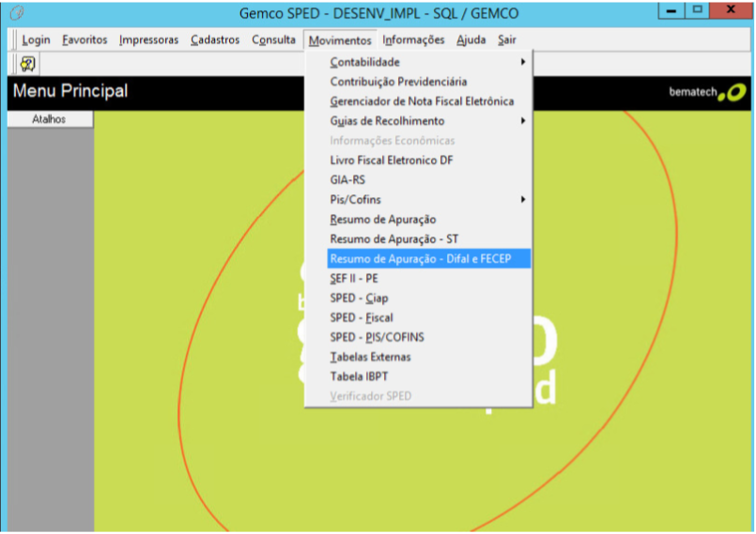
Task: Click Contabilidade submenu arrow
Action: [x=523, y=62]
